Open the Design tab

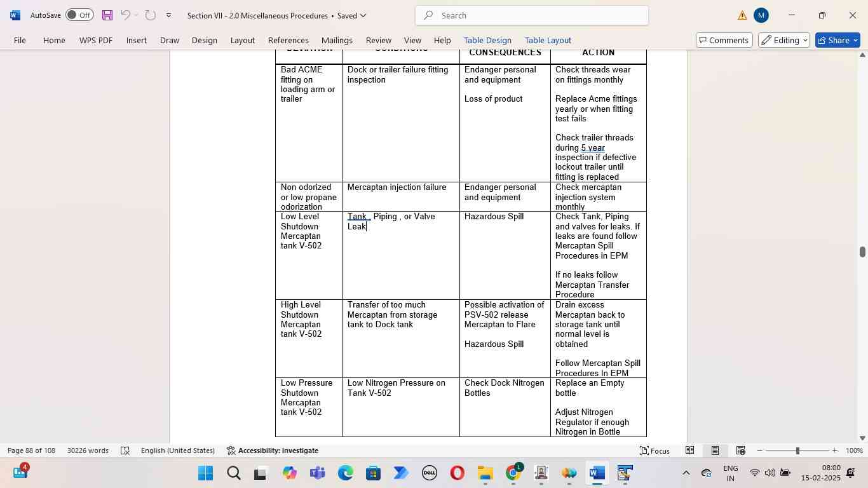click(205, 40)
